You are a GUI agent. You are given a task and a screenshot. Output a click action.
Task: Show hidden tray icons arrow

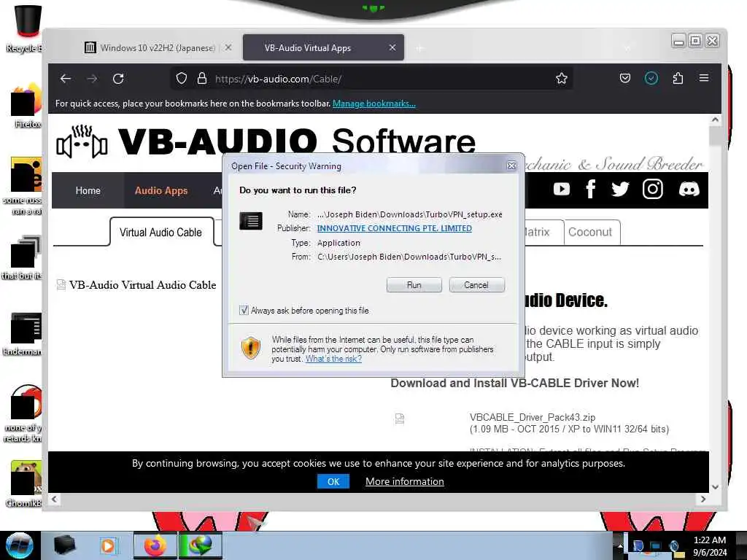(620, 545)
